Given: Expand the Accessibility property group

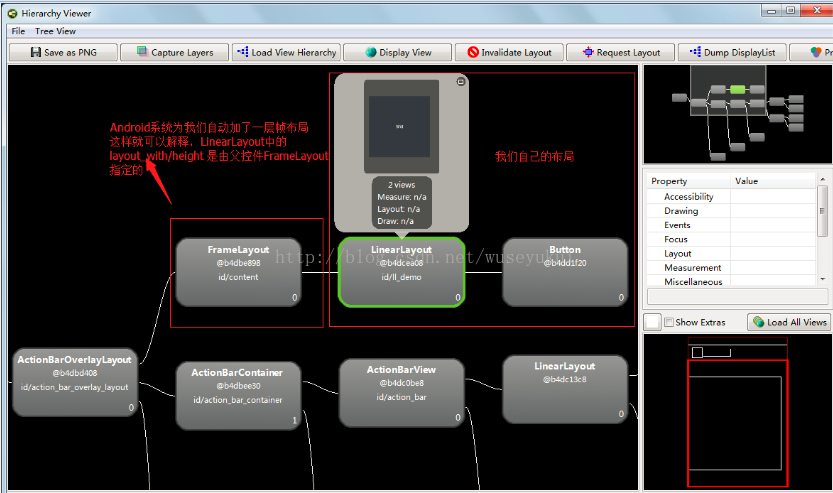Looking at the screenshot, I should [688, 197].
